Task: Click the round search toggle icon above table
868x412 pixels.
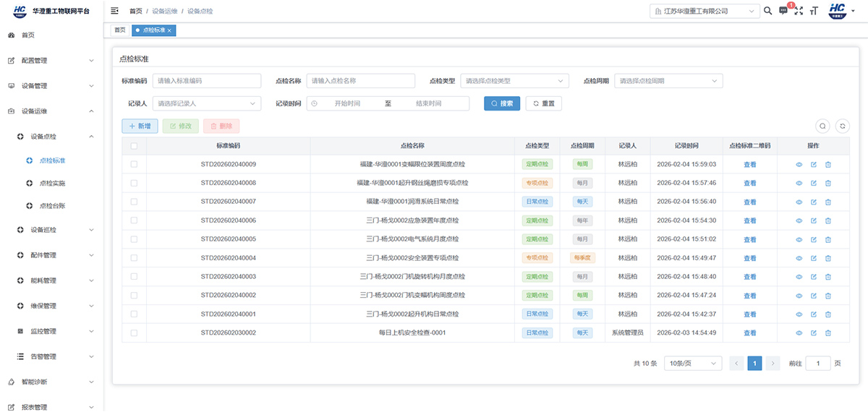Action: (822, 126)
